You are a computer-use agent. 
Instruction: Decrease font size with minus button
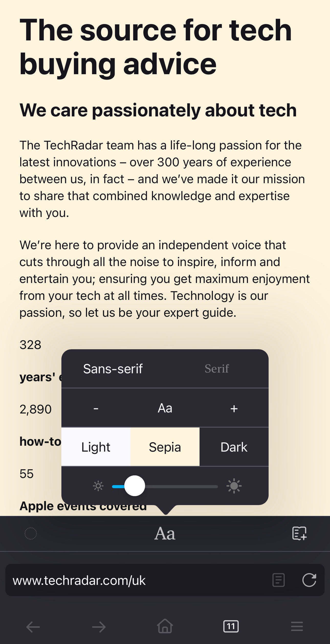[x=96, y=408]
